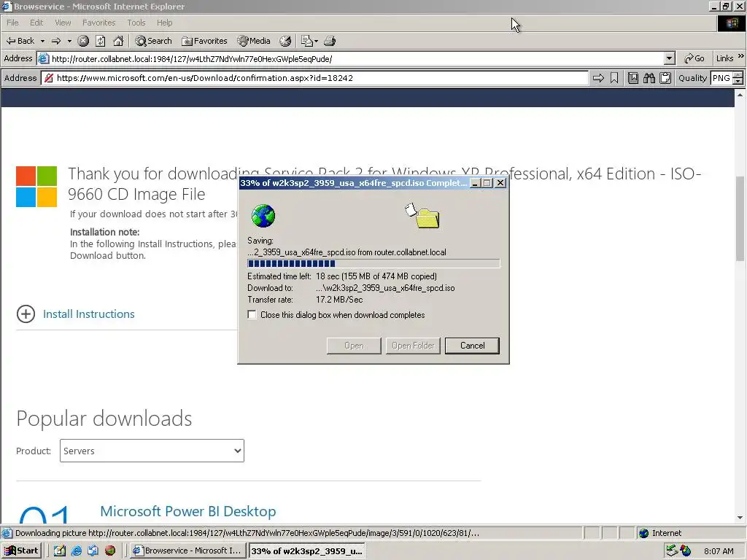Click the page scrollbar down arrow
The height and width of the screenshot is (560, 747).
[740, 518]
